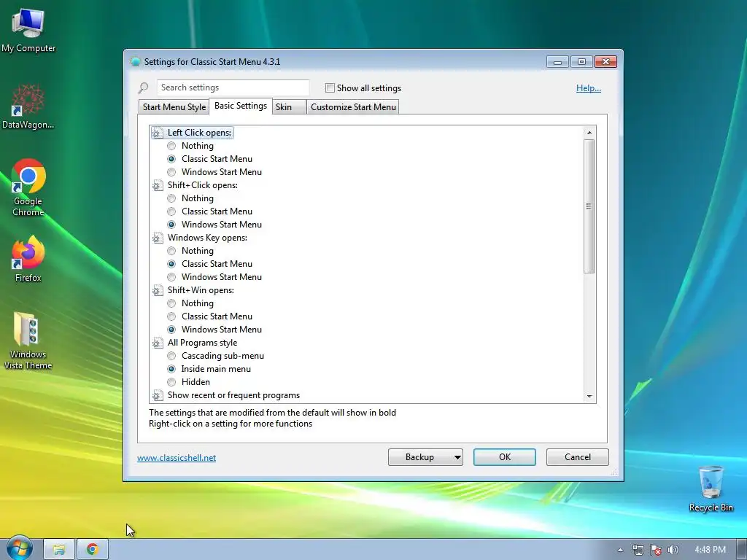The width and height of the screenshot is (747, 560).
Task: Open the My Computer desktop icon
Action: 28,29
